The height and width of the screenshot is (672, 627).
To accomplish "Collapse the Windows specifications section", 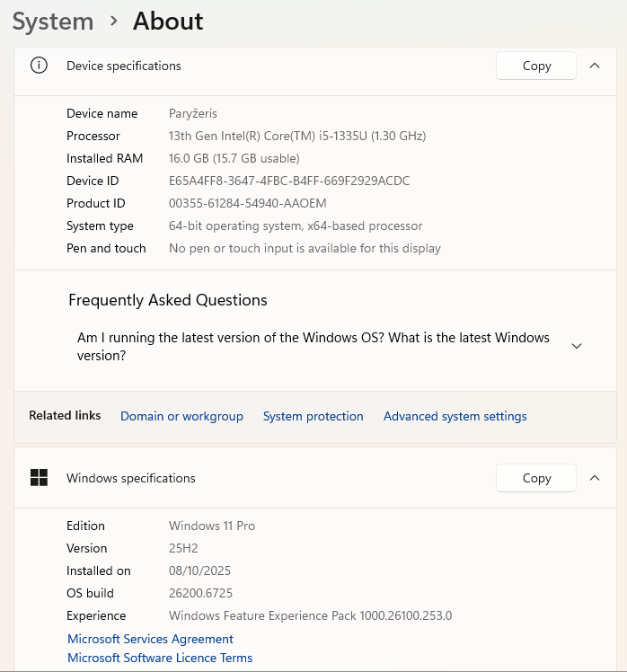I will click(x=595, y=478).
